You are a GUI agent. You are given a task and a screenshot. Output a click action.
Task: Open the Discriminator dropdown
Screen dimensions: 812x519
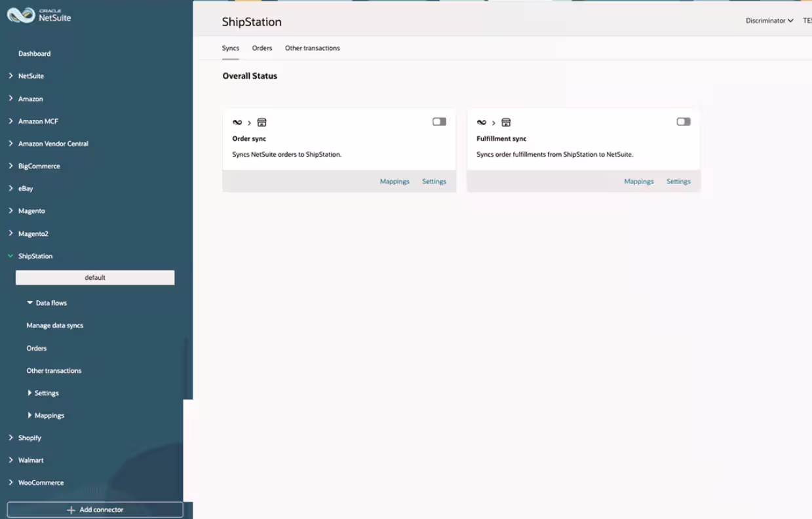click(x=769, y=21)
